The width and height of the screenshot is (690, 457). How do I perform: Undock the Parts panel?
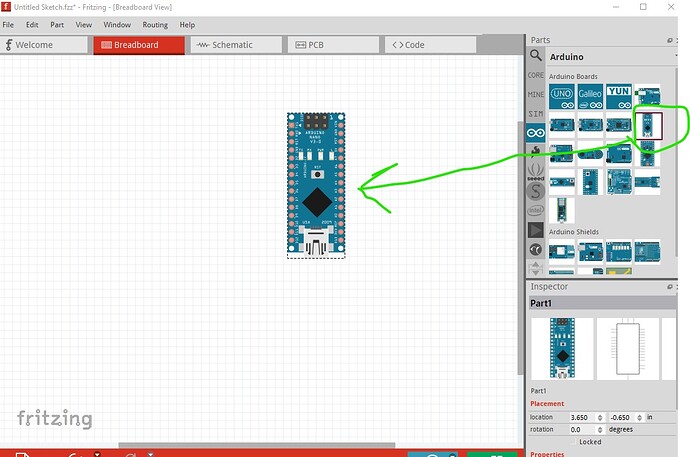pos(670,40)
